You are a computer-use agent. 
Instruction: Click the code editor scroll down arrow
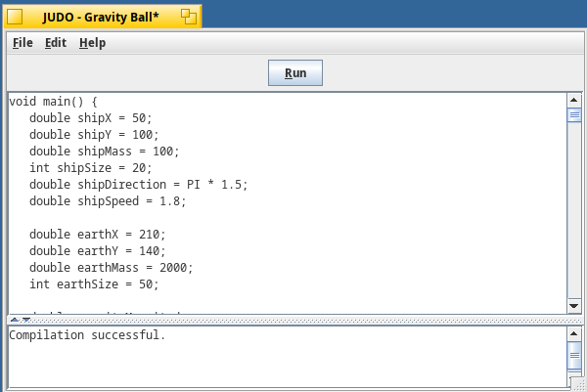click(x=574, y=306)
